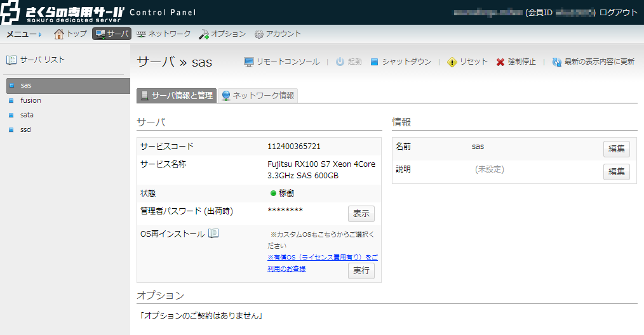Open the help book icon beside OS再インストール
Screen dimensions: 644x335
(213, 233)
